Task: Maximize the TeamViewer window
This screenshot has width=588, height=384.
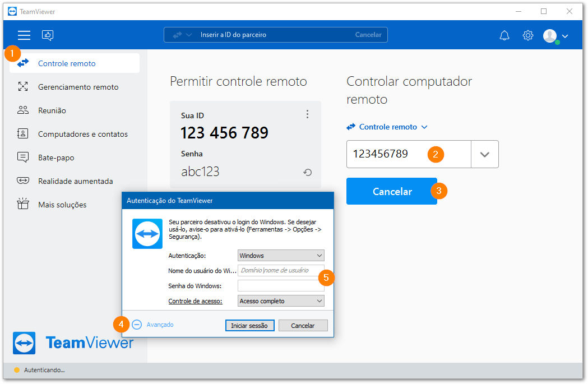Action: click(x=544, y=12)
